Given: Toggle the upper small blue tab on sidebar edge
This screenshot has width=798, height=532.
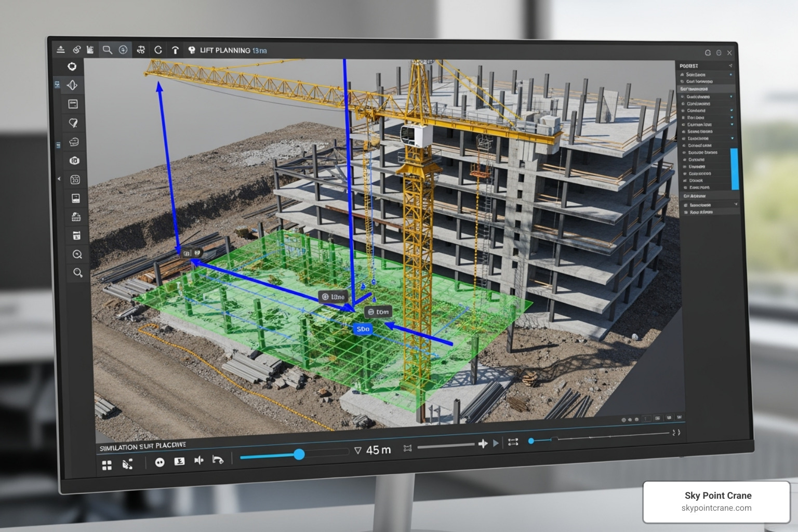Looking at the screenshot, I should coord(57,84).
